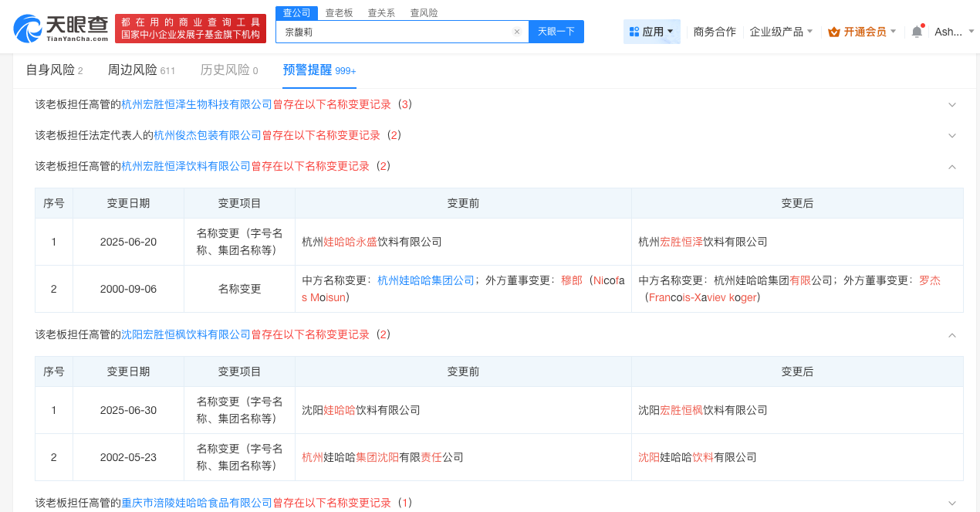Click the TianYanCha logo icon
Viewport: 980px width, 512px height.
[x=29, y=29]
